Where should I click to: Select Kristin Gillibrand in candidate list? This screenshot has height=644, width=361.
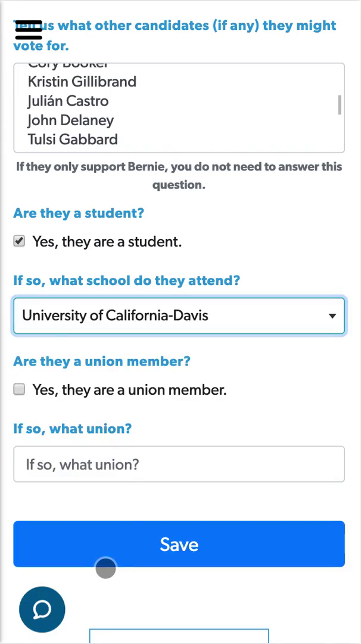pos(82,82)
